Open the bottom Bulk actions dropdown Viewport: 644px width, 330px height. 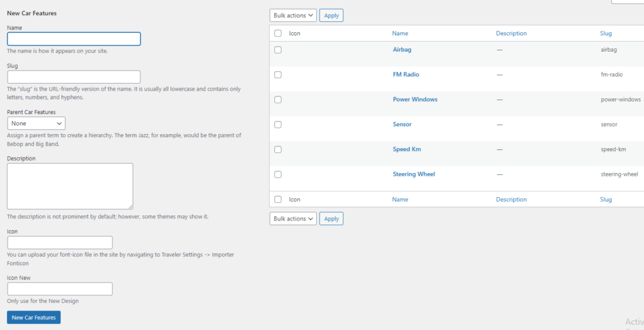(x=293, y=219)
